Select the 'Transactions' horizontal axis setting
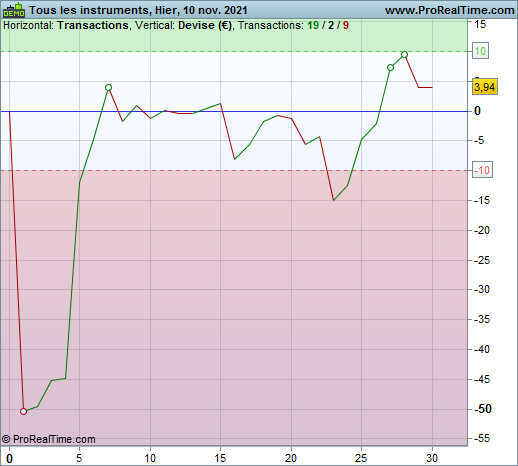Image resolution: width=518 pixels, height=466 pixels. click(x=93, y=25)
